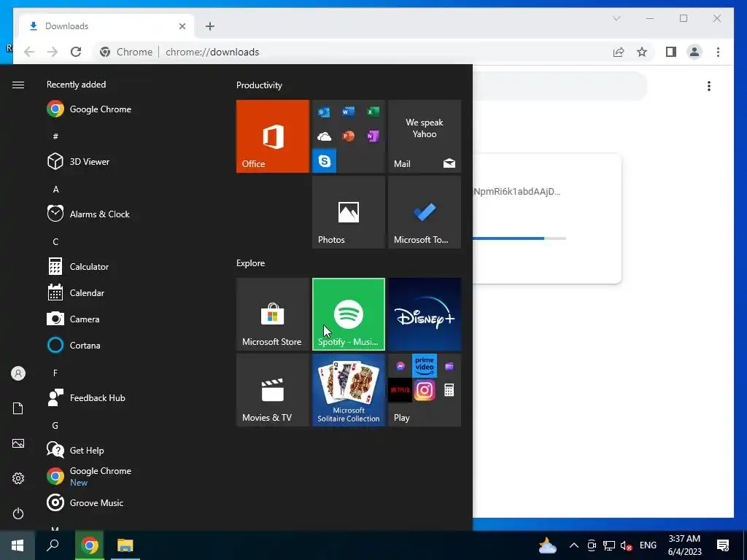Open Microsoft Solitaire Collection tile
747x560 pixels.
(x=348, y=390)
